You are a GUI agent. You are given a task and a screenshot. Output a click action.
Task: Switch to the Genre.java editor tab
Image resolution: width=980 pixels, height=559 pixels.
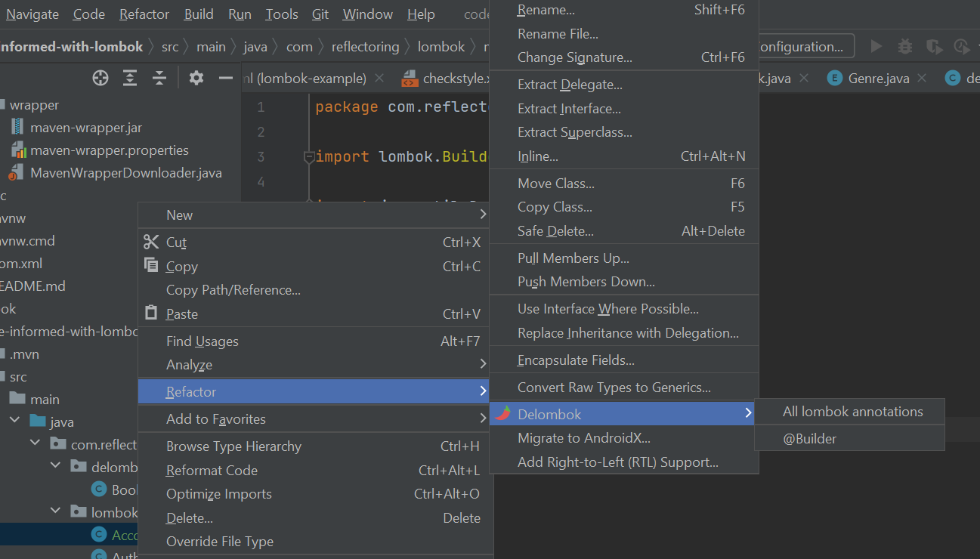(x=878, y=79)
